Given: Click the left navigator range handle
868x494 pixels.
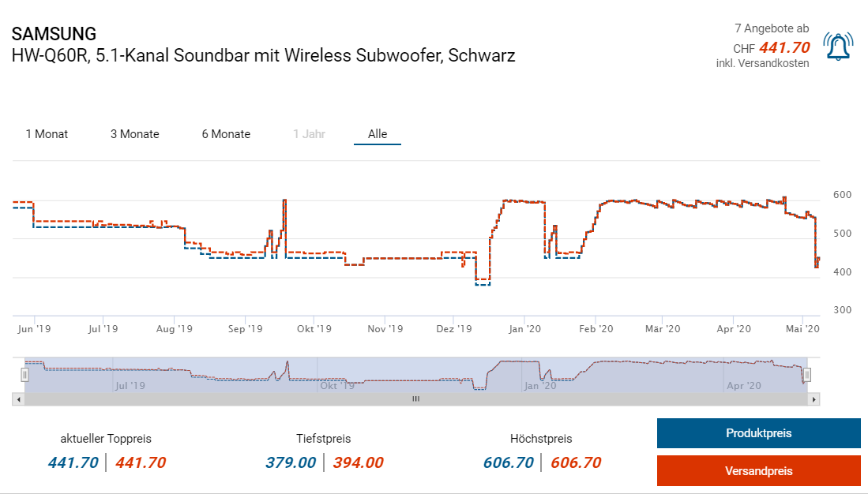Looking at the screenshot, I should [24, 375].
